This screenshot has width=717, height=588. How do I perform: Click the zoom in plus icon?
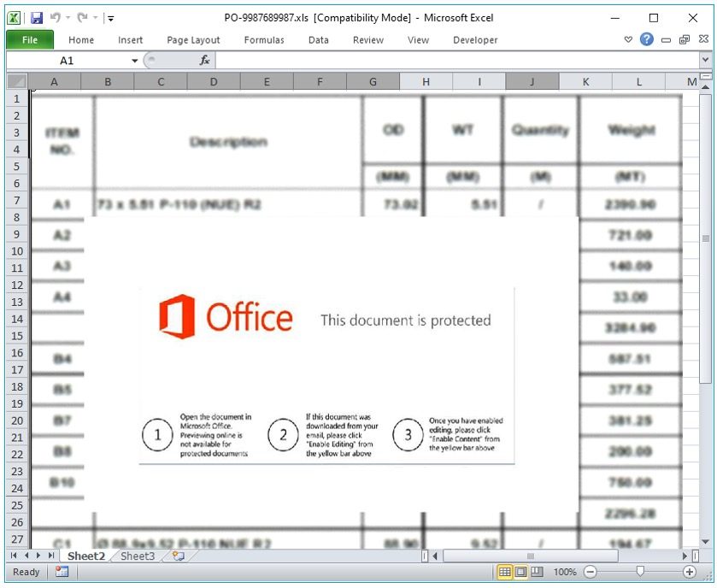coord(690,572)
